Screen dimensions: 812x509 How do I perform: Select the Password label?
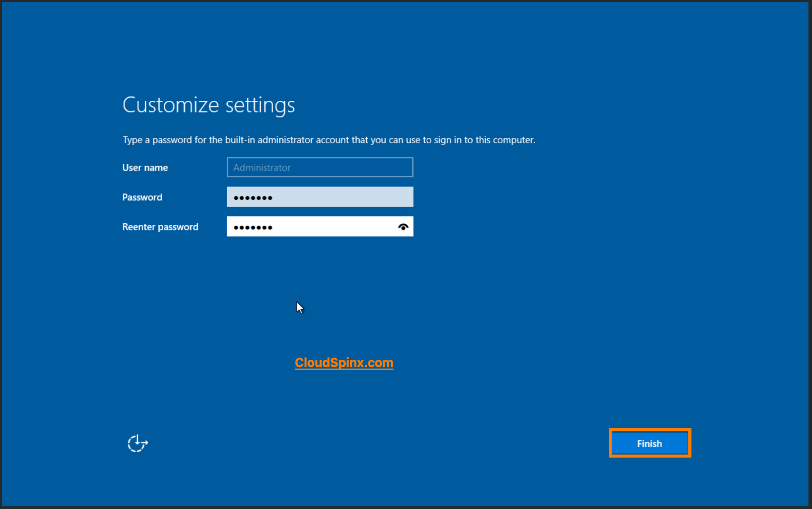click(142, 197)
